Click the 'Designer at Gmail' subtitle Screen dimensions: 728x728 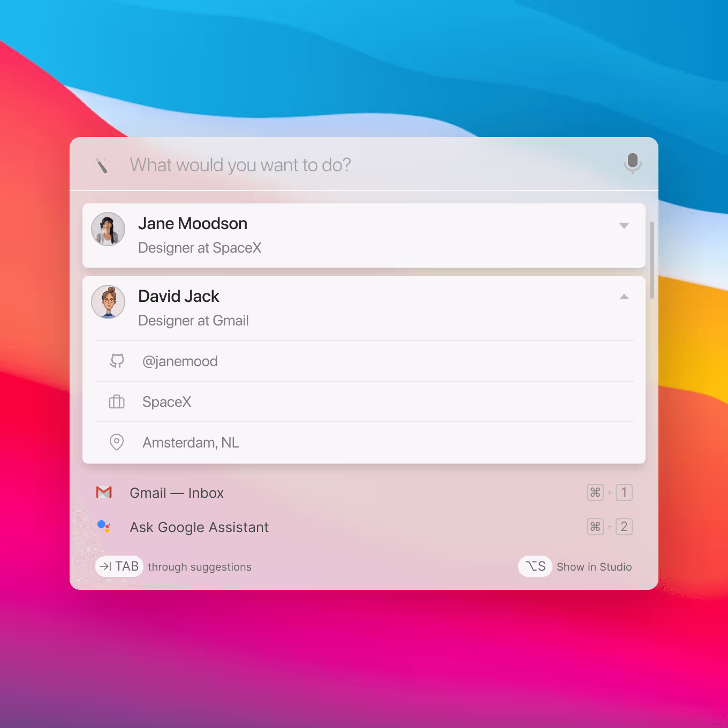pos(193,321)
